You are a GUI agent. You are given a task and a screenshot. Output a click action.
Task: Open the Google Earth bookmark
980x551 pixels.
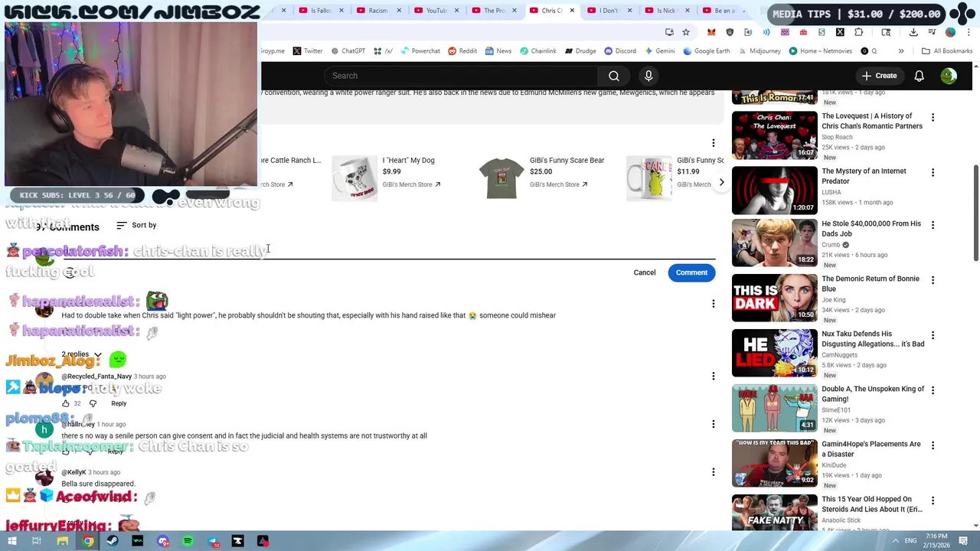coord(707,51)
